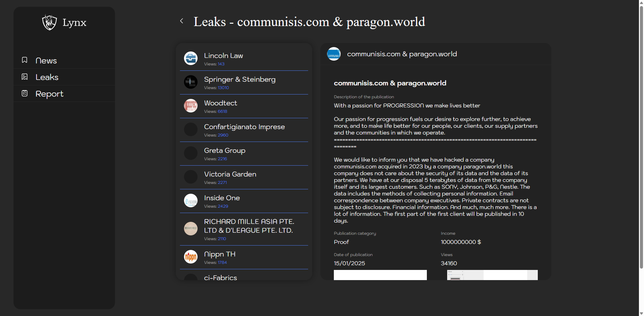Click the page scrollbar down arrow

click(x=641, y=313)
